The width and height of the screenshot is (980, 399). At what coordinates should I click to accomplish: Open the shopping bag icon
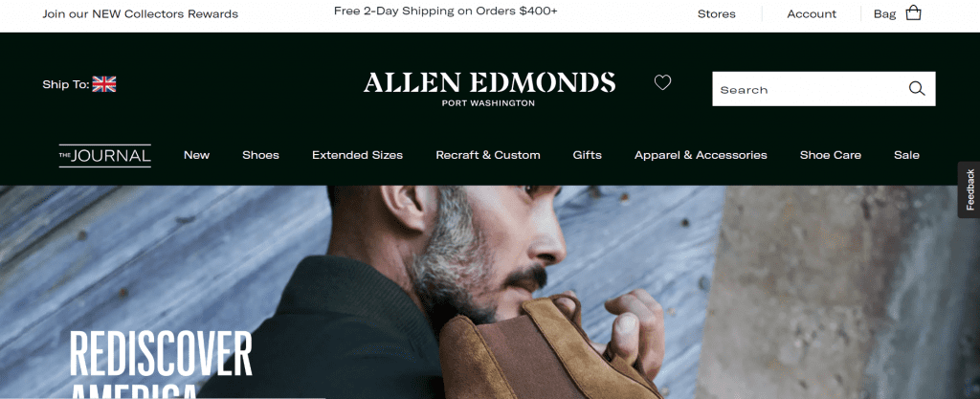coord(913,13)
